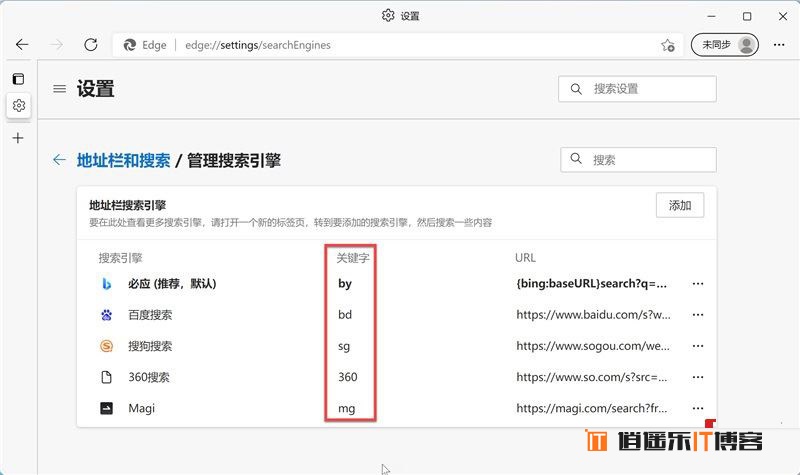Screen dimensions: 800x475
Task: Open the tab actions menu icon in sidebar
Action: click(18, 79)
